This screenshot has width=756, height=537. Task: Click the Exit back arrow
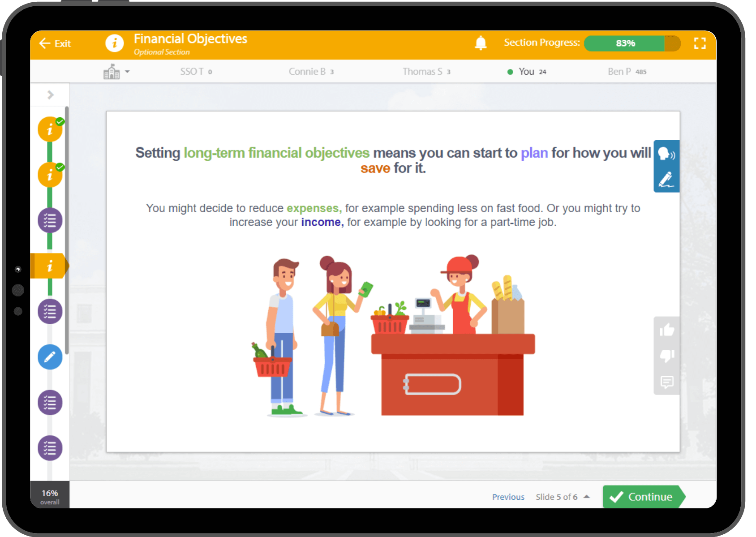(x=55, y=43)
